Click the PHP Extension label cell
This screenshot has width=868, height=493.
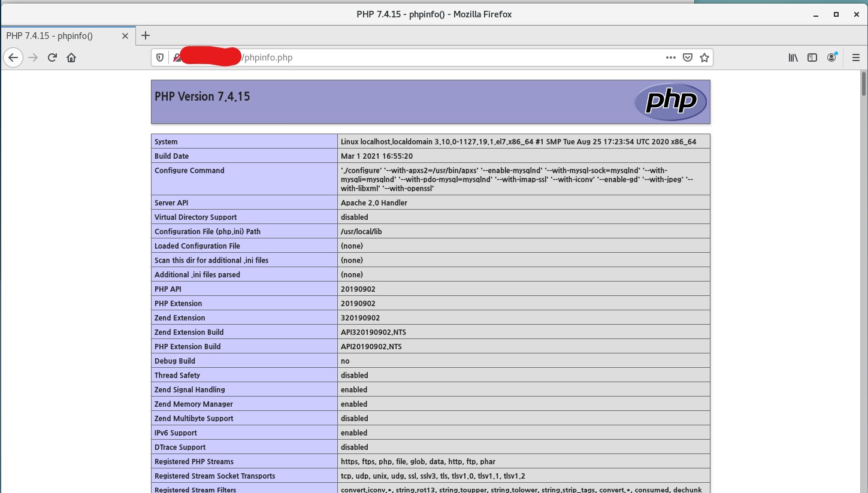click(244, 304)
